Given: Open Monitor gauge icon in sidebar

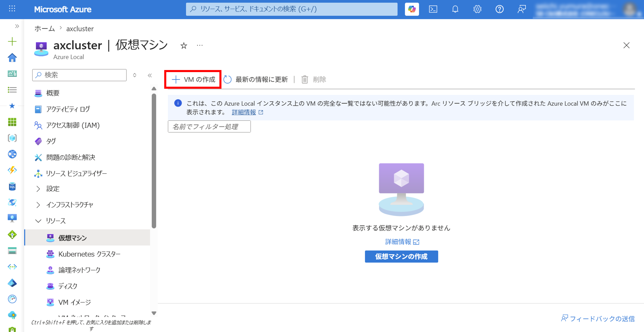Looking at the screenshot, I should pos(12,299).
